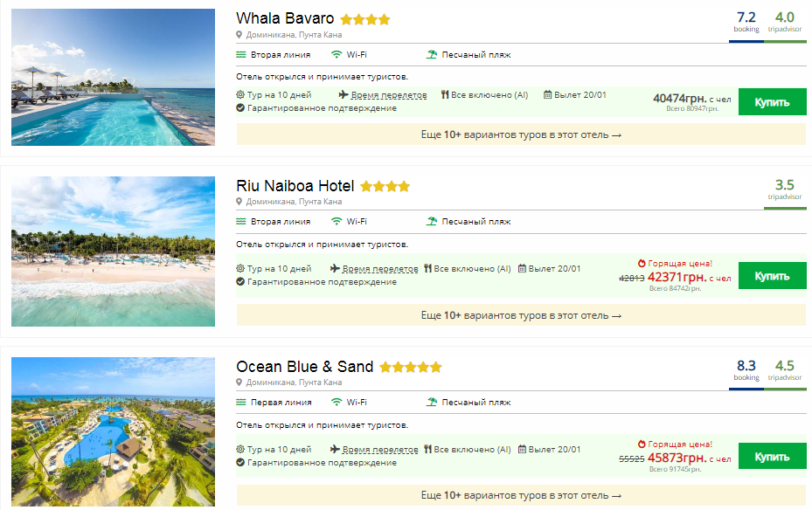Click the airplane flight time icon for Ocean Blue & Sand
The height and width of the screenshot is (510, 812).
[336, 450]
